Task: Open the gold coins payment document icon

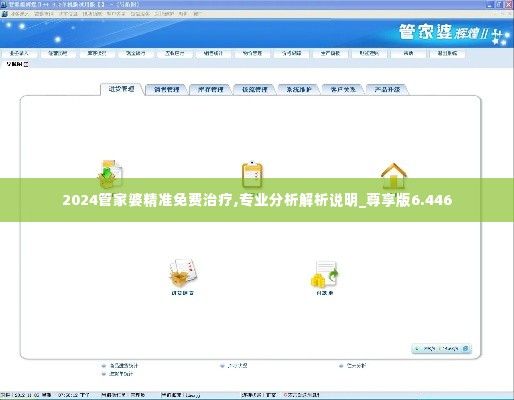Action: coord(325,274)
